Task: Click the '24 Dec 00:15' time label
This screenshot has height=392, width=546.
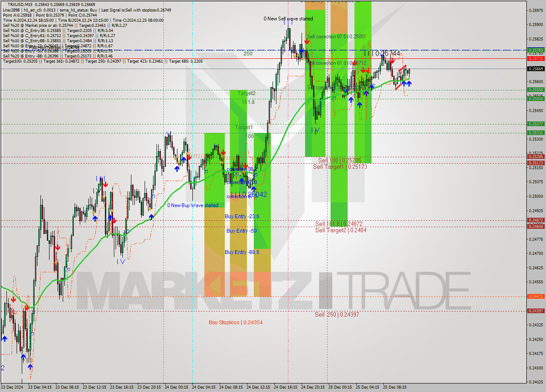Action: pyautogui.click(x=177, y=387)
